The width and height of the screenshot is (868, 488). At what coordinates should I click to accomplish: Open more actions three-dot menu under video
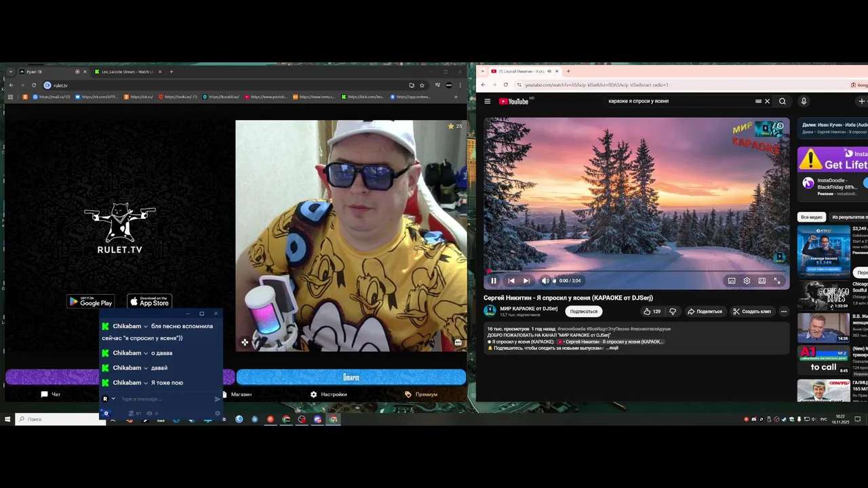coord(784,312)
